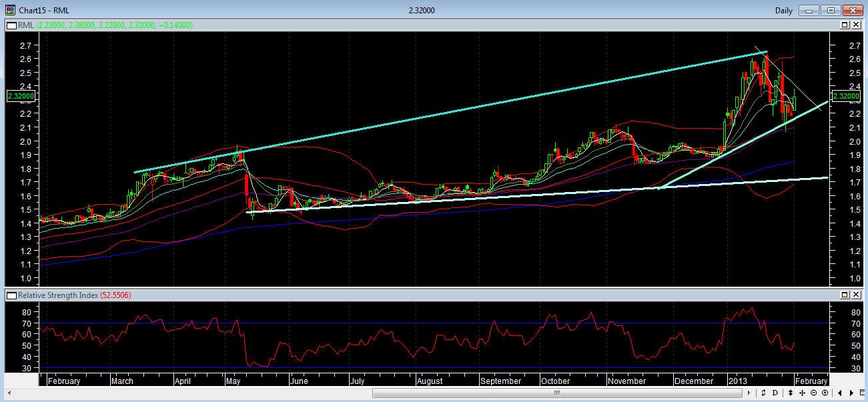This screenshot has height=402, width=868.
Task: Click the blue RSI 70 level line
Action: click(434, 323)
